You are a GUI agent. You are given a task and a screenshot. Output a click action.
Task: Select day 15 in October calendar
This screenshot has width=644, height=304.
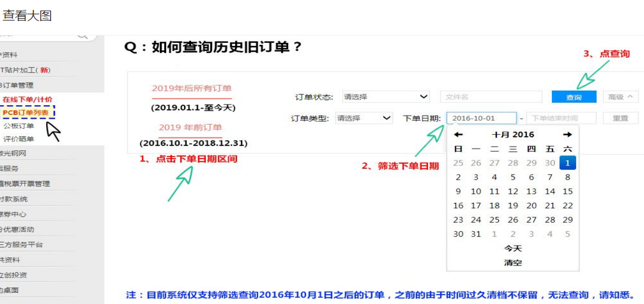point(567,191)
